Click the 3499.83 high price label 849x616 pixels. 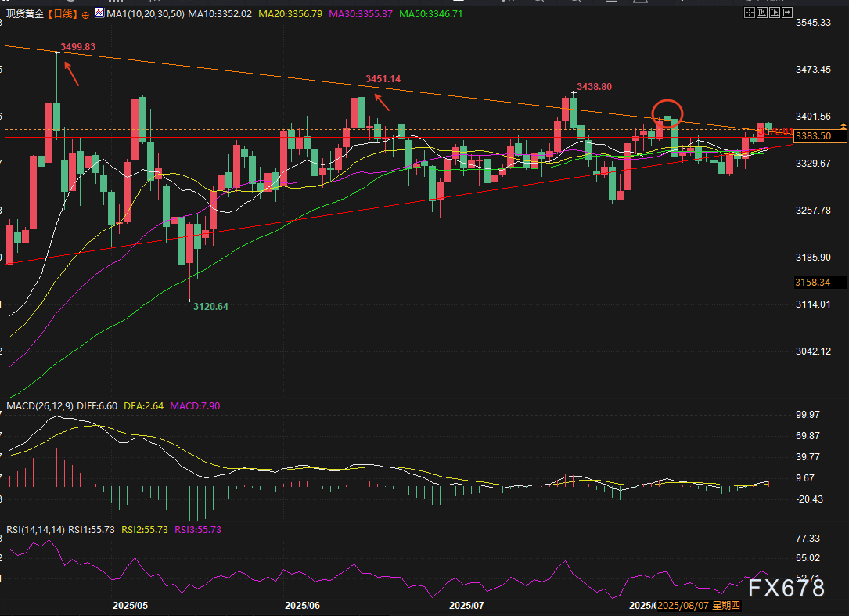[77, 47]
